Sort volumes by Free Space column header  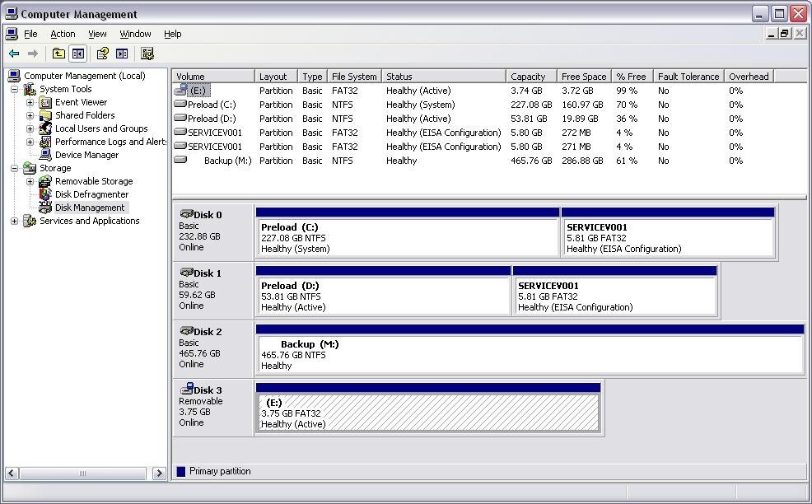coord(583,77)
